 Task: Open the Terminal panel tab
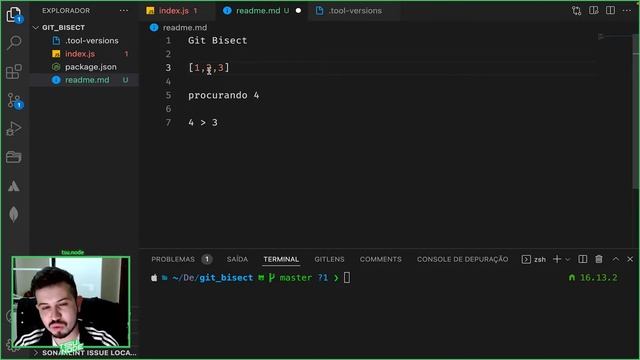click(281, 259)
